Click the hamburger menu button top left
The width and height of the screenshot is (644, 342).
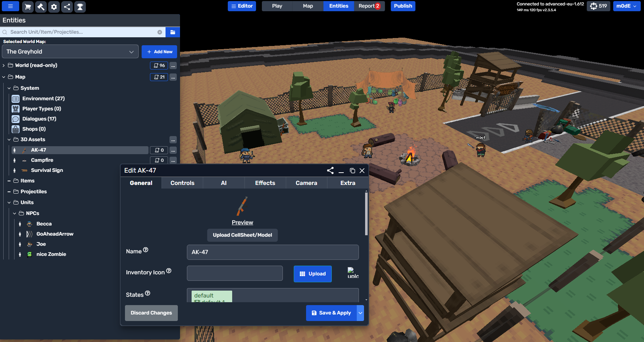click(10, 6)
